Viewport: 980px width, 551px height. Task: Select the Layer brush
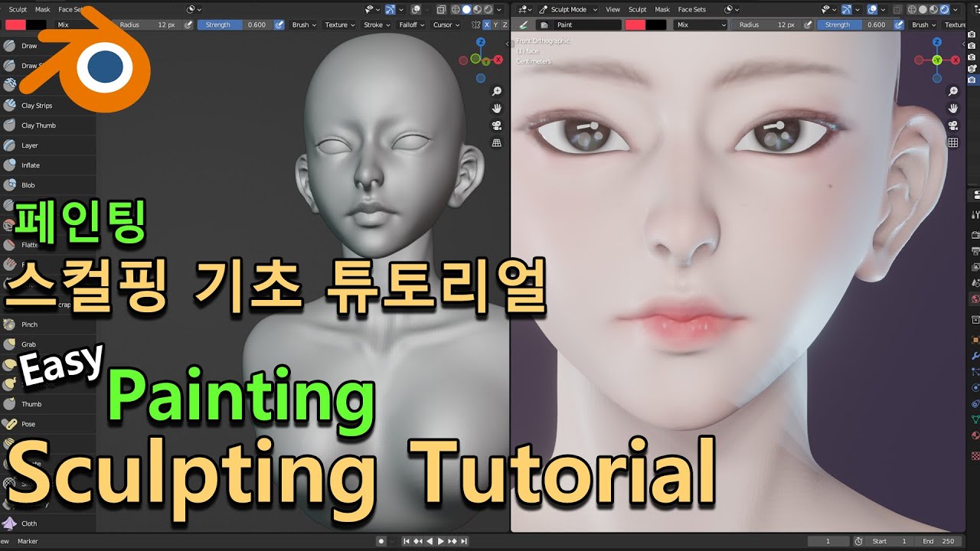coord(47,145)
